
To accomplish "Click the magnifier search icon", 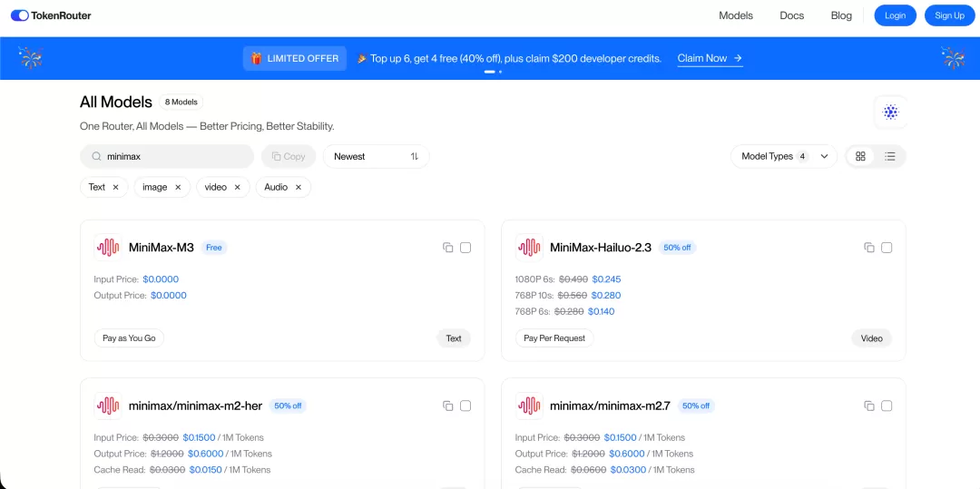I will (97, 157).
